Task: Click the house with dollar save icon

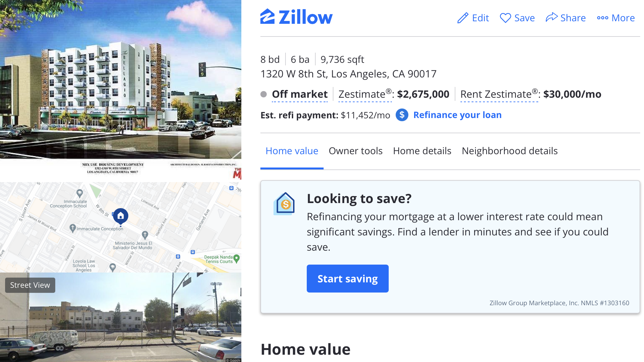Action: click(x=285, y=204)
